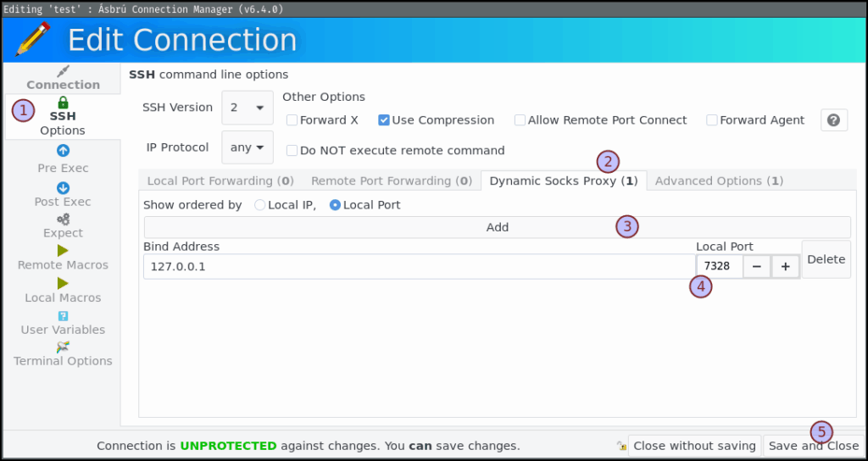Select the Local IP ordering radio
Screen dimensions: 868x461
(x=259, y=205)
